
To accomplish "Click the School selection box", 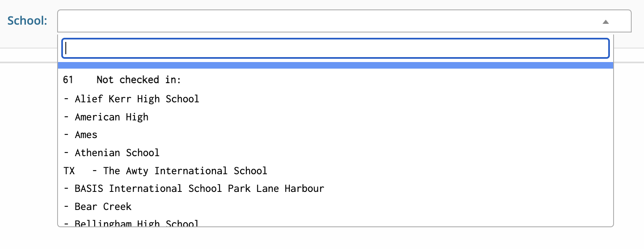I will pyautogui.click(x=329, y=21).
